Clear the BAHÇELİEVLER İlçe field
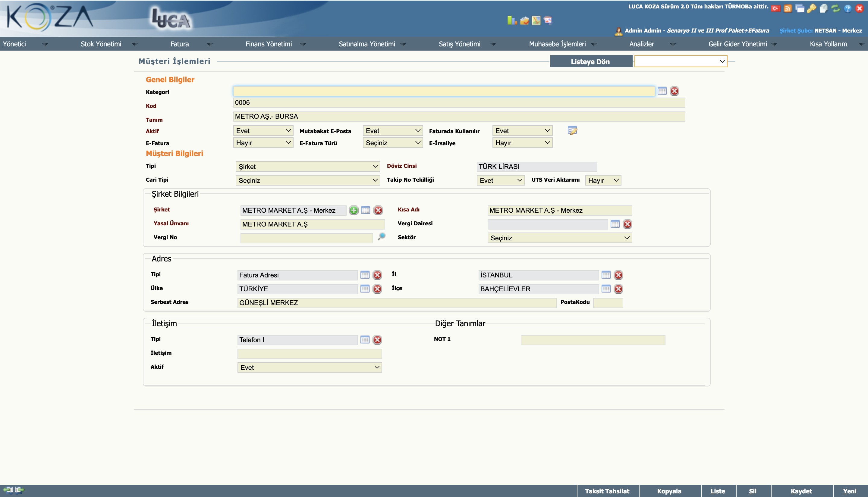Viewport: 868px width, 497px height. click(x=618, y=289)
